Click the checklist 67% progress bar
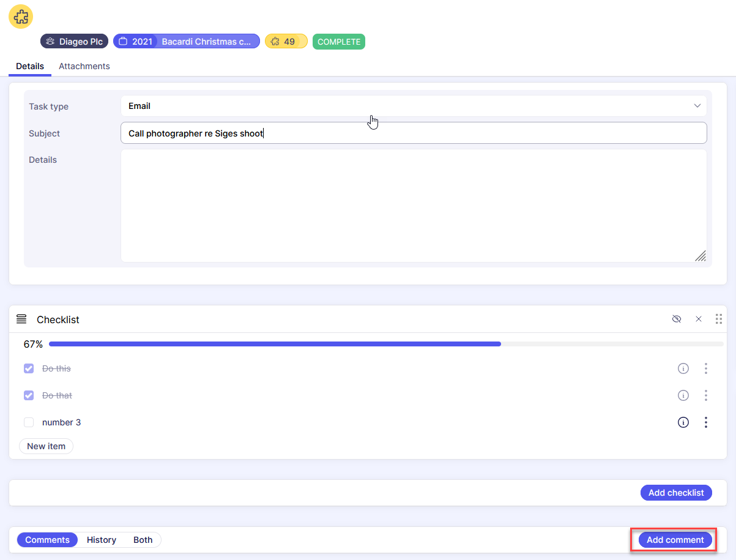This screenshot has width=736, height=560. click(385, 345)
